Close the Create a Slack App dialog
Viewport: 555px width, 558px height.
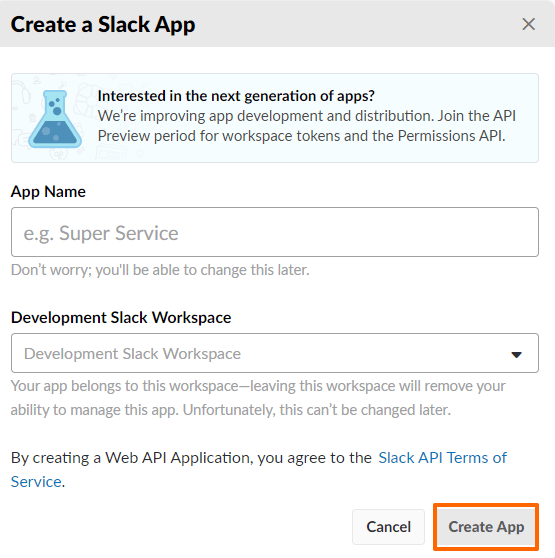point(528,25)
